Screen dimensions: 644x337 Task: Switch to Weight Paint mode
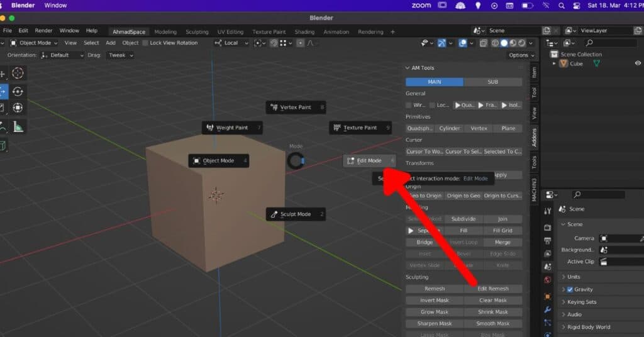click(x=231, y=128)
